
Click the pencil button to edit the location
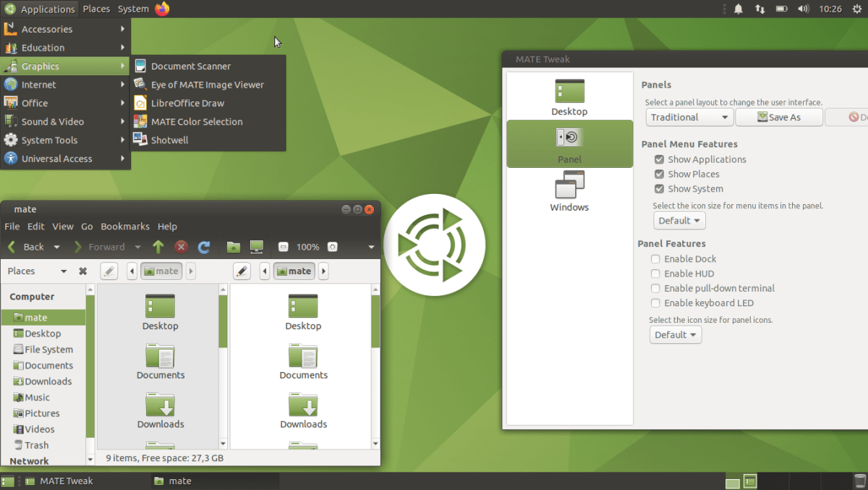109,271
